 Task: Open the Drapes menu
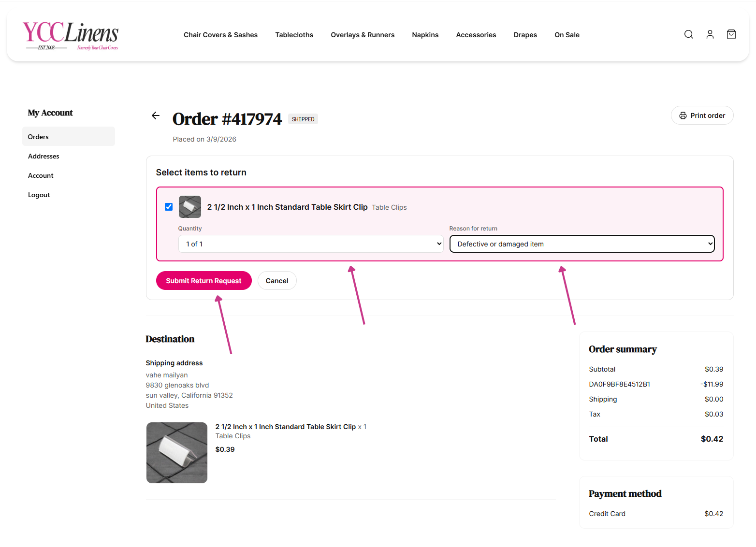525,35
